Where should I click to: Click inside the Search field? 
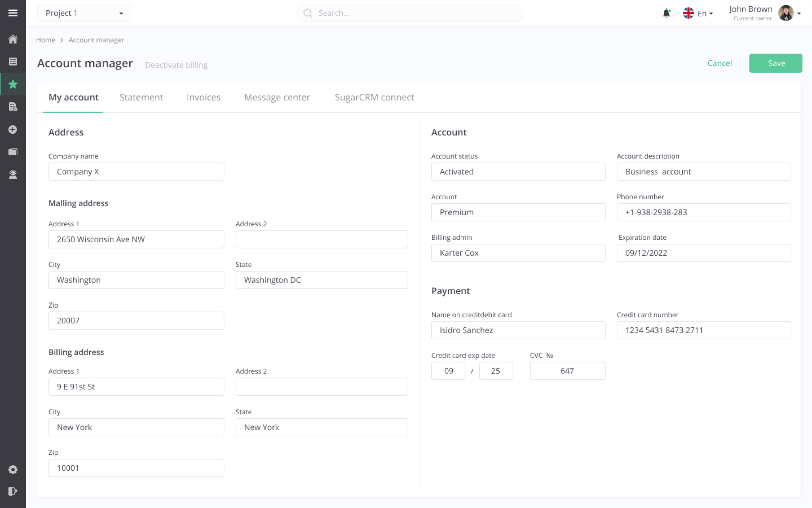pyautogui.click(x=410, y=13)
